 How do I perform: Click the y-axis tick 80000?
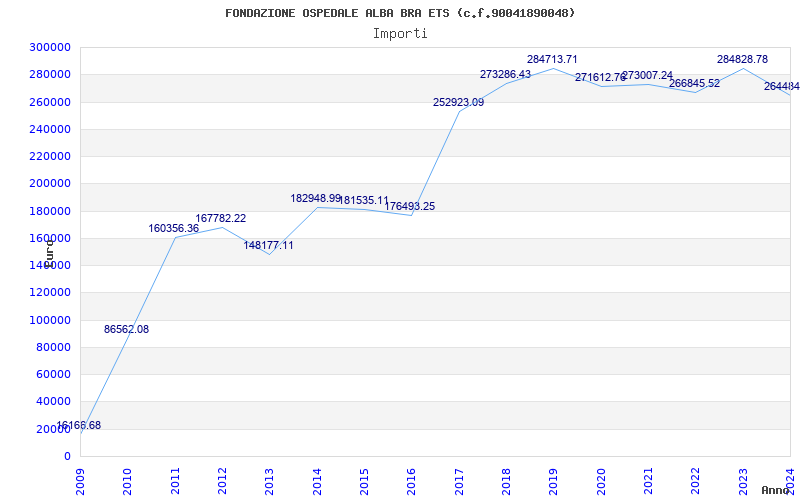[54, 347]
